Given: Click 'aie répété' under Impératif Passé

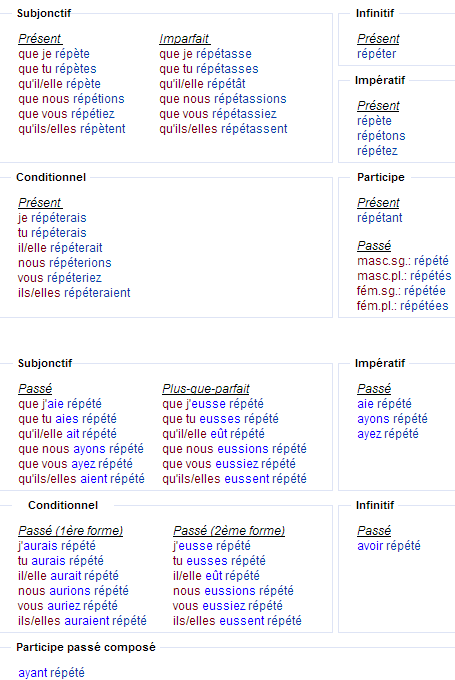Looking at the screenshot, I should [x=384, y=404].
